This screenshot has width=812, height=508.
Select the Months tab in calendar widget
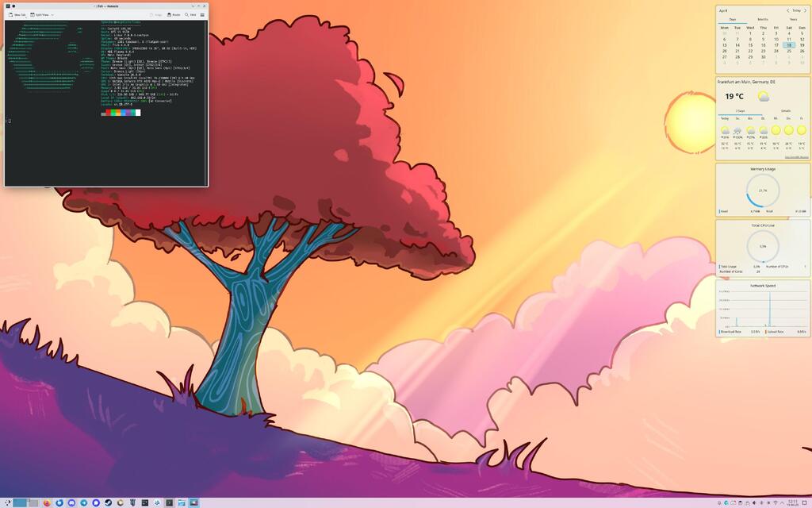tap(763, 20)
